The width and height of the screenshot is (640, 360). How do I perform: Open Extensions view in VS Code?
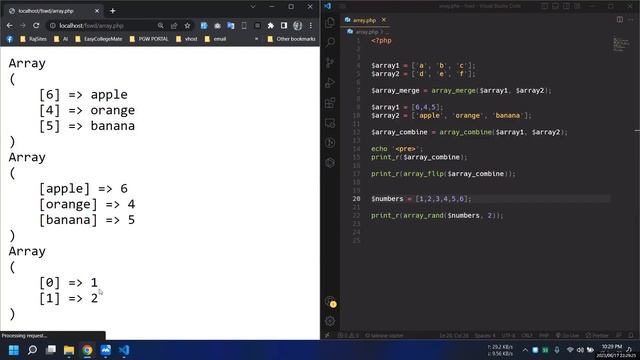[x=330, y=103]
